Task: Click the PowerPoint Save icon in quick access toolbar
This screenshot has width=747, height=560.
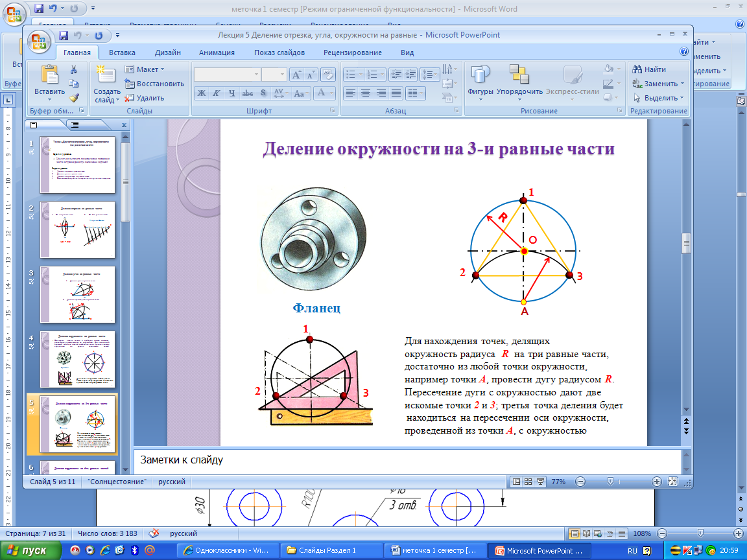Action: [x=63, y=35]
